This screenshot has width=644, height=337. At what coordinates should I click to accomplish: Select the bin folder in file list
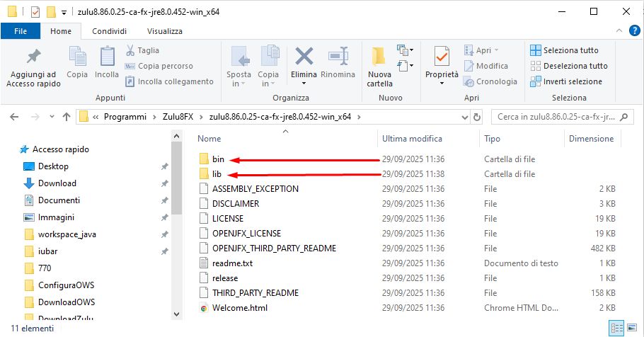point(218,159)
